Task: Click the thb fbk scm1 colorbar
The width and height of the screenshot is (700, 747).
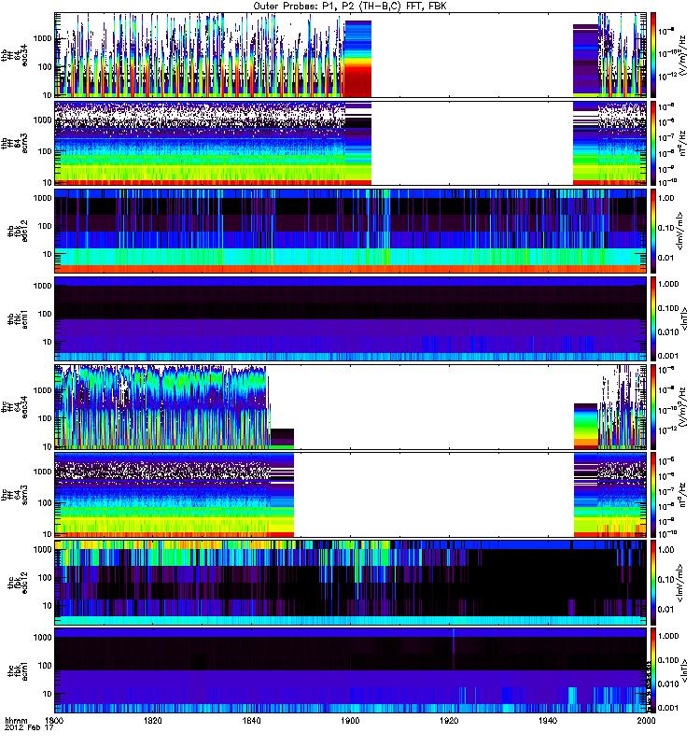Action: [653, 318]
